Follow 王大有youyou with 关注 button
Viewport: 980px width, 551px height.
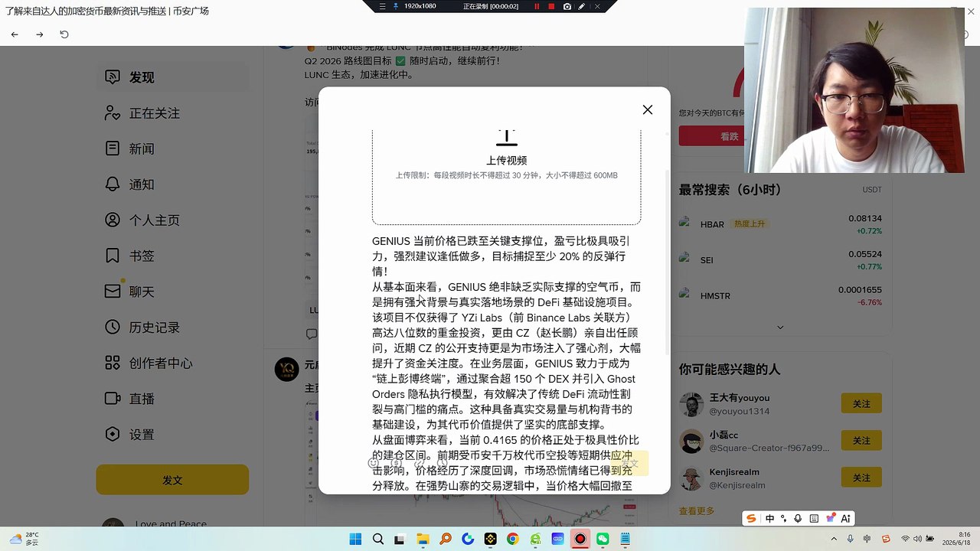pyautogui.click(x=861, y=403)
